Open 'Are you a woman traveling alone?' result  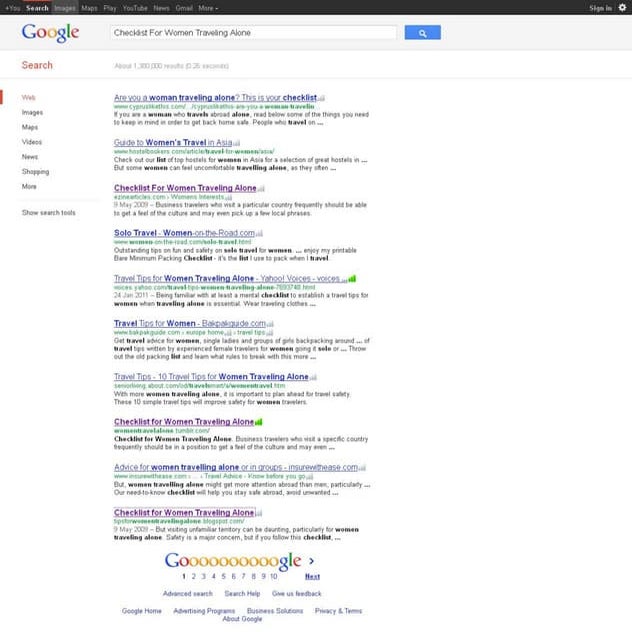[x=215, y=98]
